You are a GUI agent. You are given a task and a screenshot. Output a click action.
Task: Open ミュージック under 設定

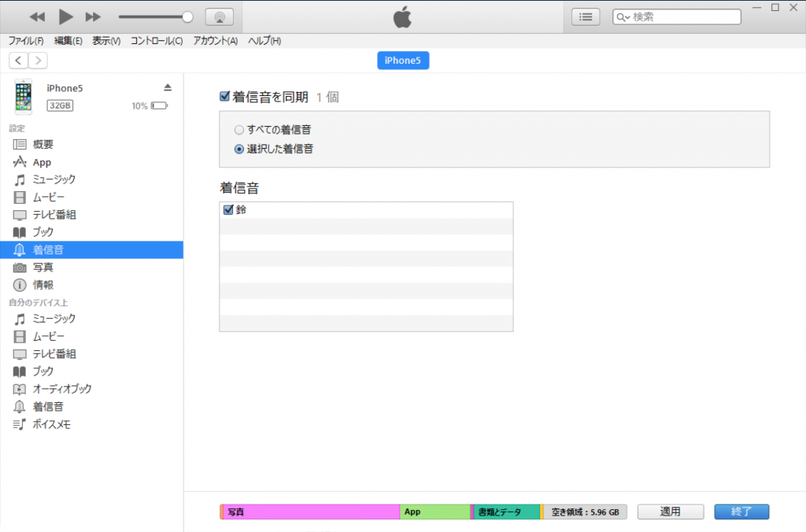(91, 180)
